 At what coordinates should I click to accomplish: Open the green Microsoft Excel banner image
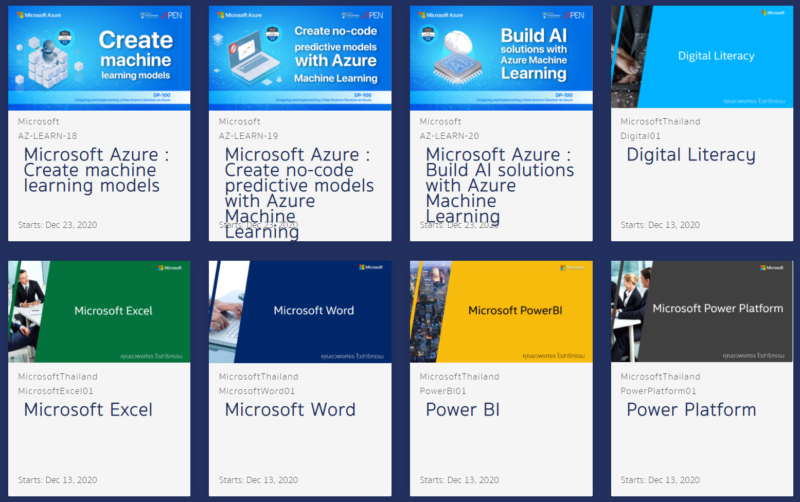coord(99,312)
